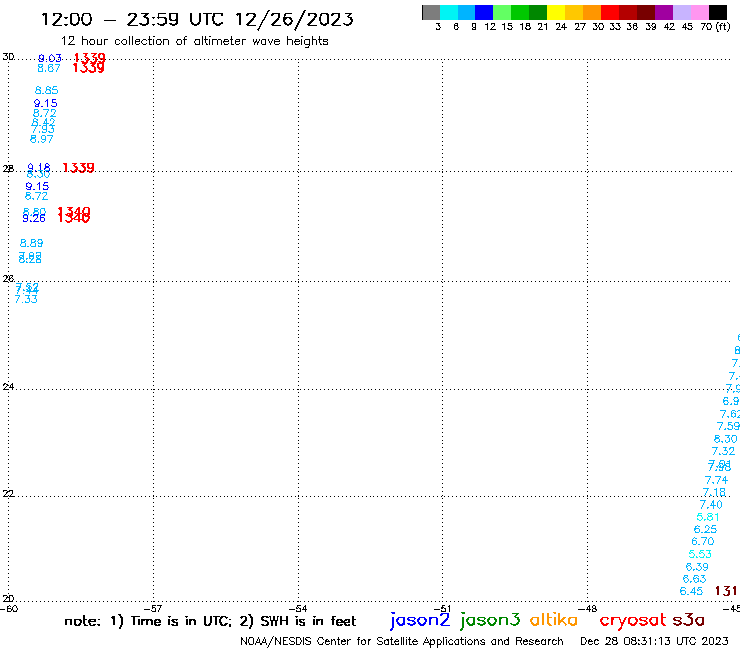Screen dimensions: 740x650
Task: Click the latitude axis label 22
Action: pos(8,494)
